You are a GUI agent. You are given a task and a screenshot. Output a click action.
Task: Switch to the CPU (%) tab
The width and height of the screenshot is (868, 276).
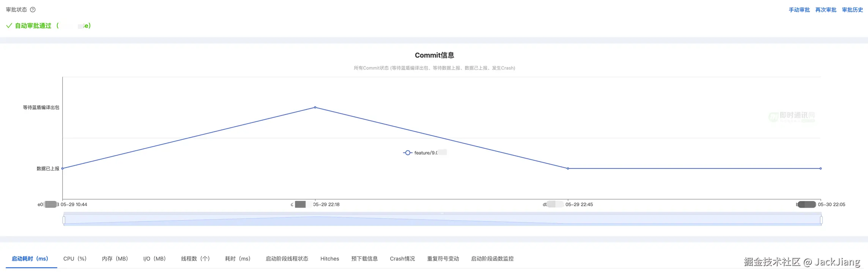click(75, 259)
